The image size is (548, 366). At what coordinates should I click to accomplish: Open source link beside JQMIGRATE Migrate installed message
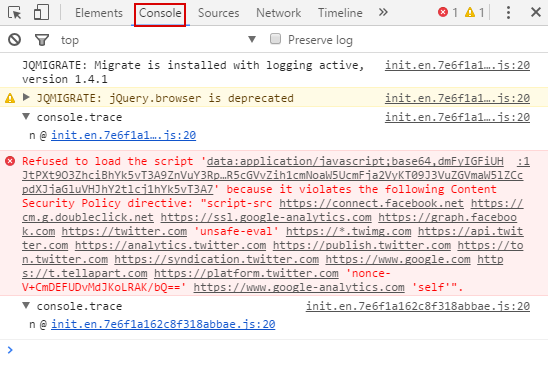click(457, 65)
